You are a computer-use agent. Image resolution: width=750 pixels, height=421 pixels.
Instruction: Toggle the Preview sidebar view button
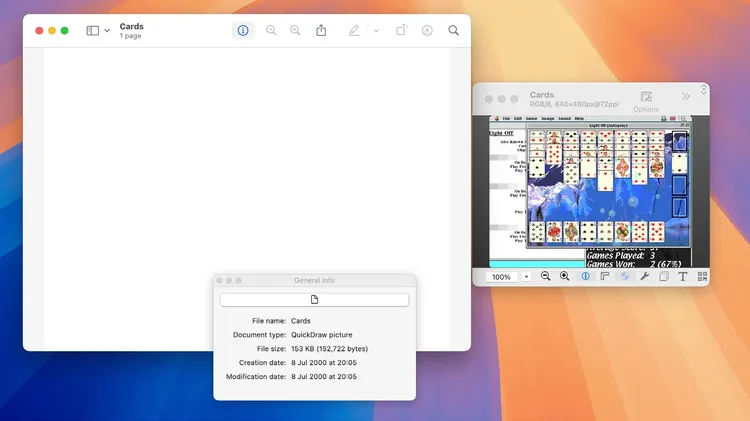point(92,31)
